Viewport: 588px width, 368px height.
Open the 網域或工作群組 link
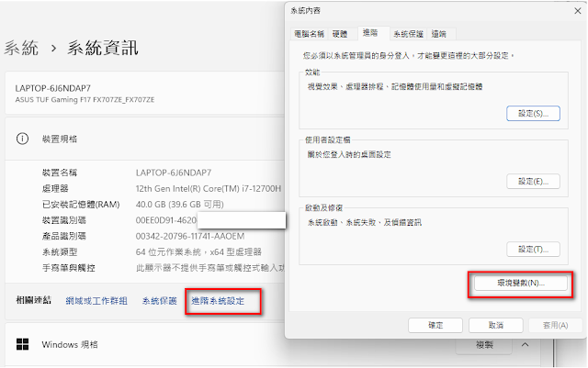point(96,301)
